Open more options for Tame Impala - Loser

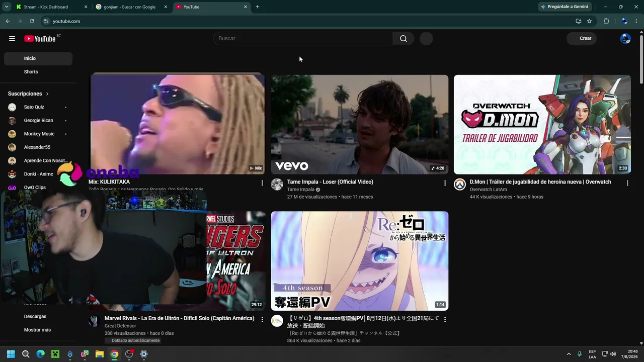coord(445,183)
